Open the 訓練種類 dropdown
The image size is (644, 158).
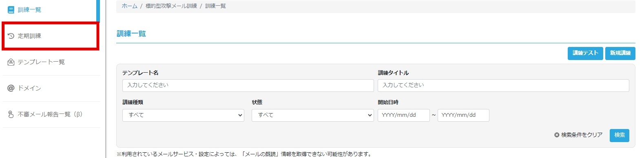tap(183, 115)
